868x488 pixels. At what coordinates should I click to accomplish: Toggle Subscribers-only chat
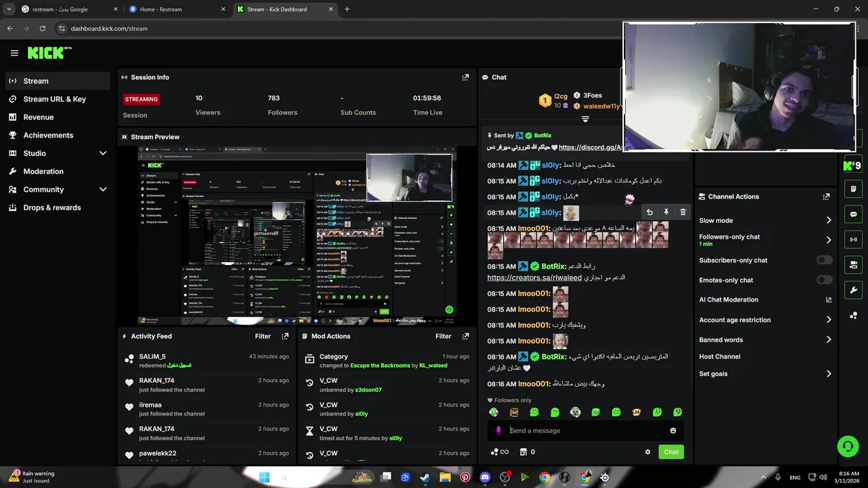click(x=824, y=260)
